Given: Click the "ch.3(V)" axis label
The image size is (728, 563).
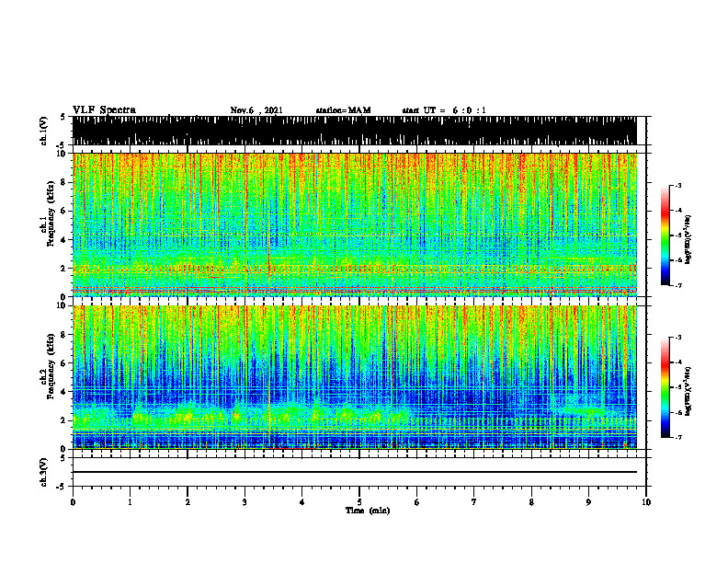Looking at the screenshot, I should pyautogui.click(x=44, y=472).
